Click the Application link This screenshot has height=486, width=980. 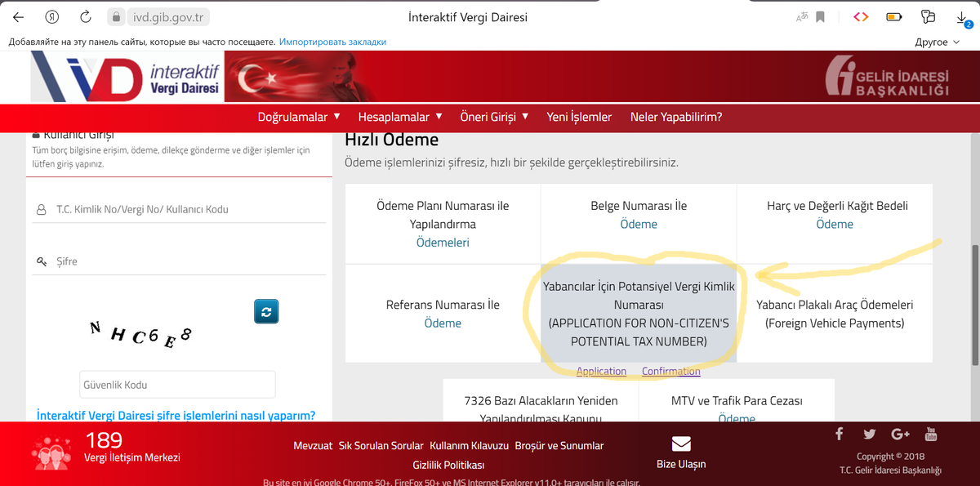tap(601, 371)
